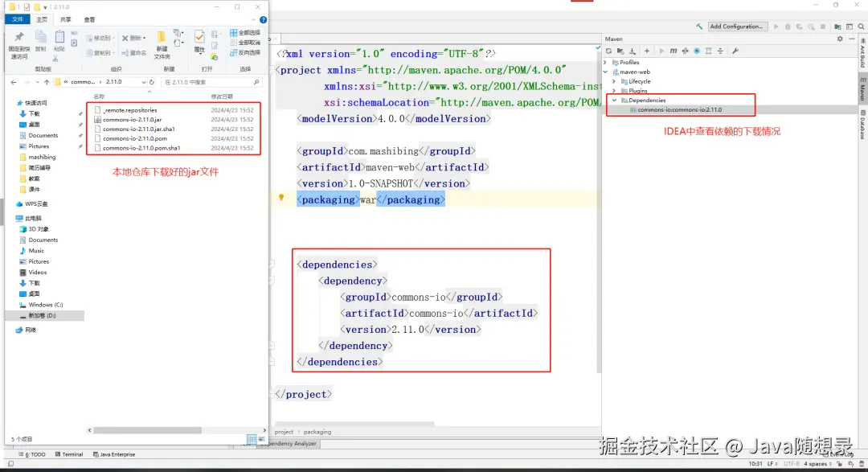Open Database side tab on right edge
The height and width of the screenshot is (472, 868).
862,125
